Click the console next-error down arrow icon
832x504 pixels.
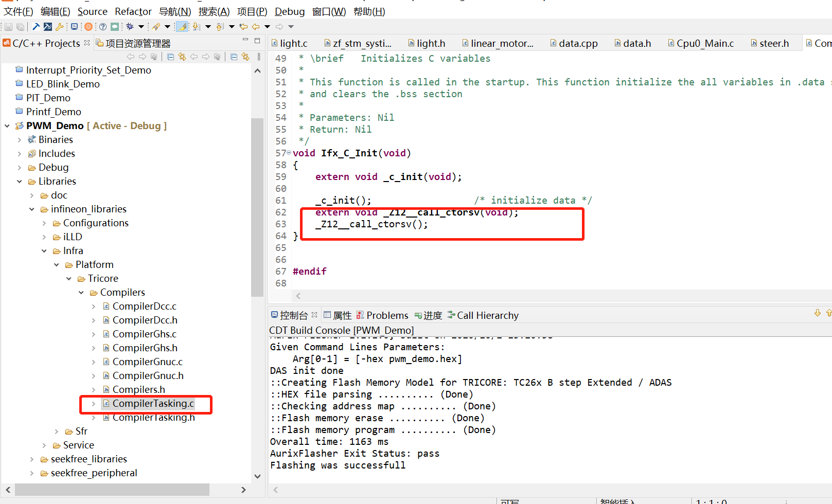pyautogui.click(x=818, y=313)
